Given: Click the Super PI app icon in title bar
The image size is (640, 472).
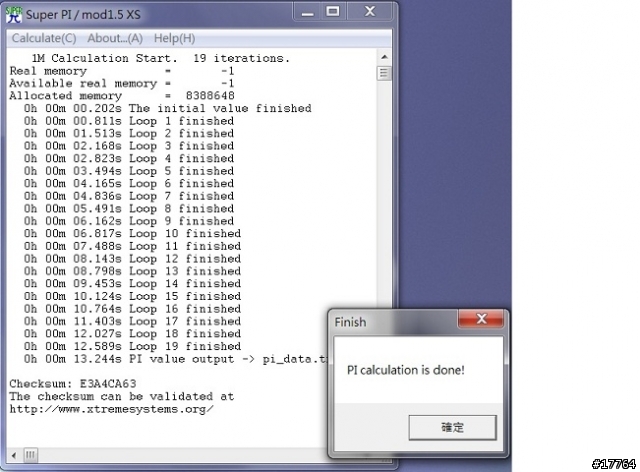Looking at the screenshot, I should (14, 14).
